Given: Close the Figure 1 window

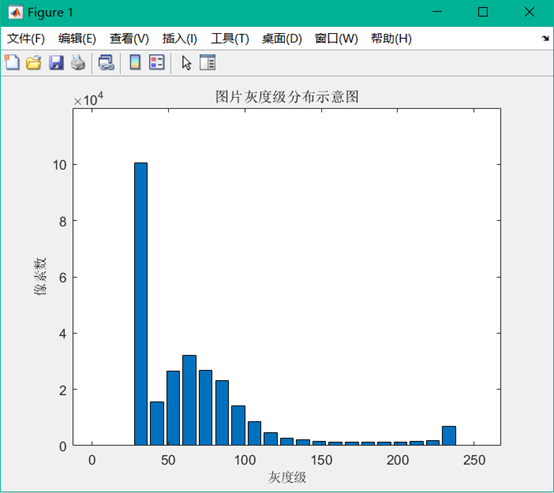Looking at the screenshot, I should point(529,12).
